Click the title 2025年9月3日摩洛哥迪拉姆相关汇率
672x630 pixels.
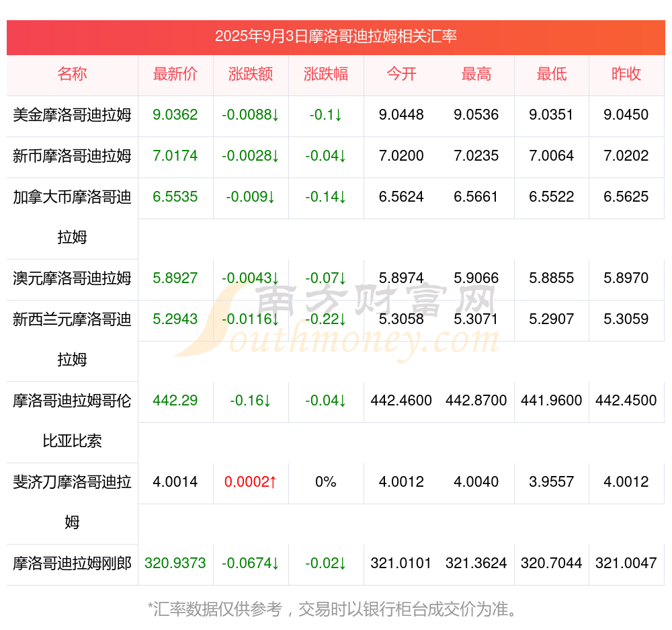(x=336, y=36)
